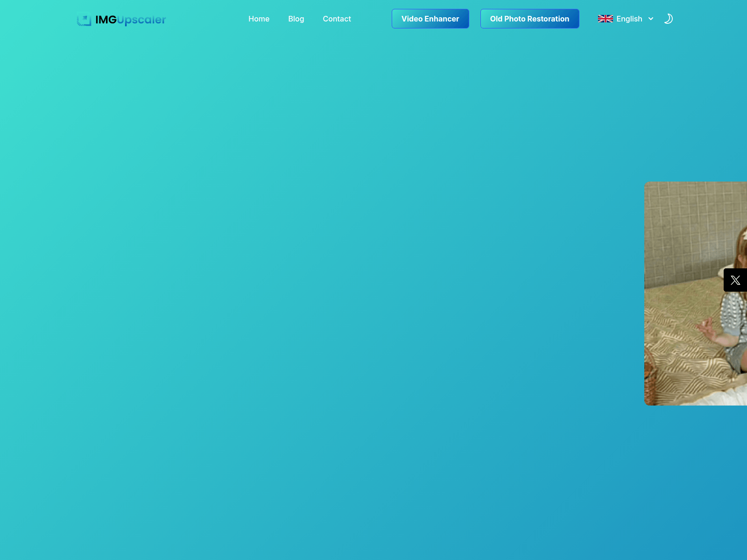Open IMGUpscaler homepage via the logo

[120, 19]
